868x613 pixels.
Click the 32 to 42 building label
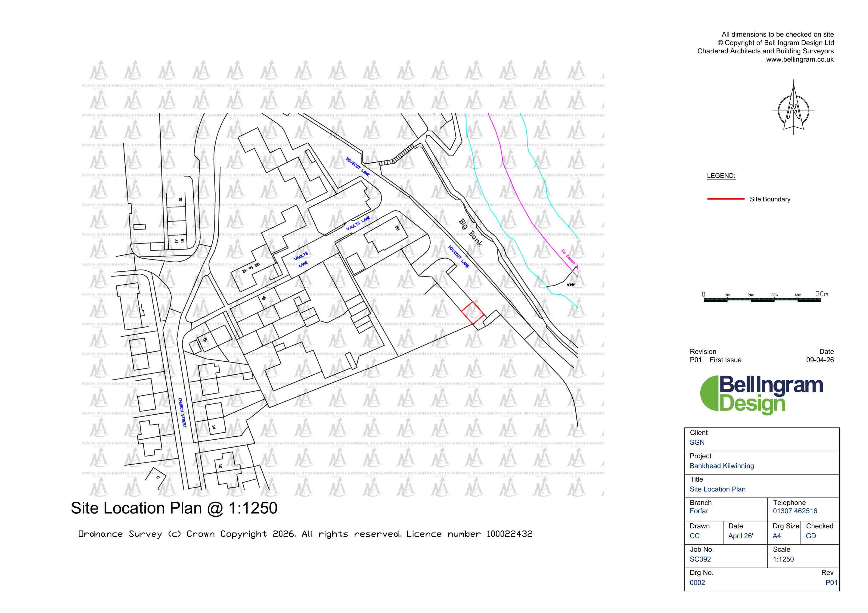pos(251,268)
